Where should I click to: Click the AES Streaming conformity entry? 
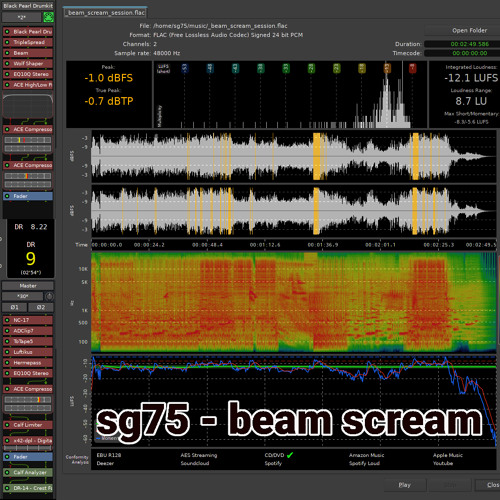[199, 455]
